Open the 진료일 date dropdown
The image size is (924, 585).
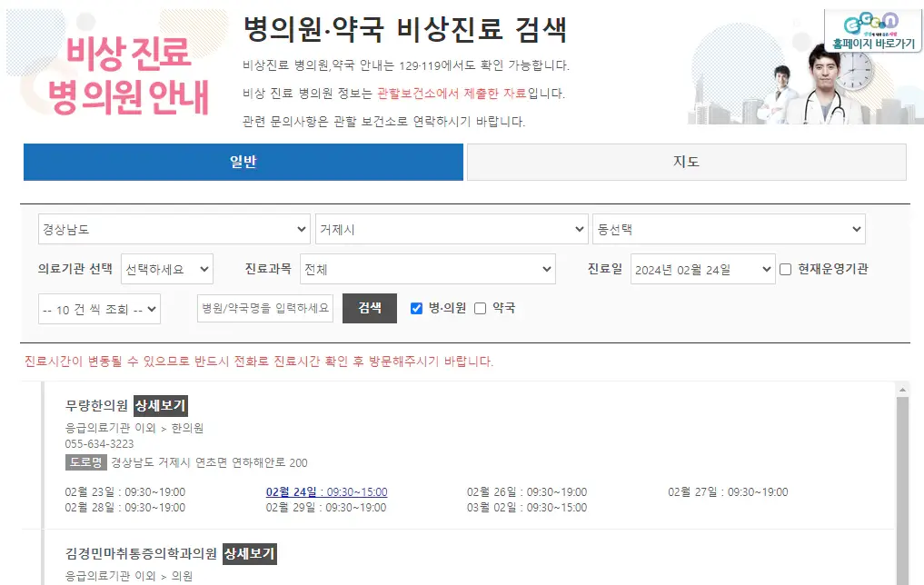coord(700,268)
